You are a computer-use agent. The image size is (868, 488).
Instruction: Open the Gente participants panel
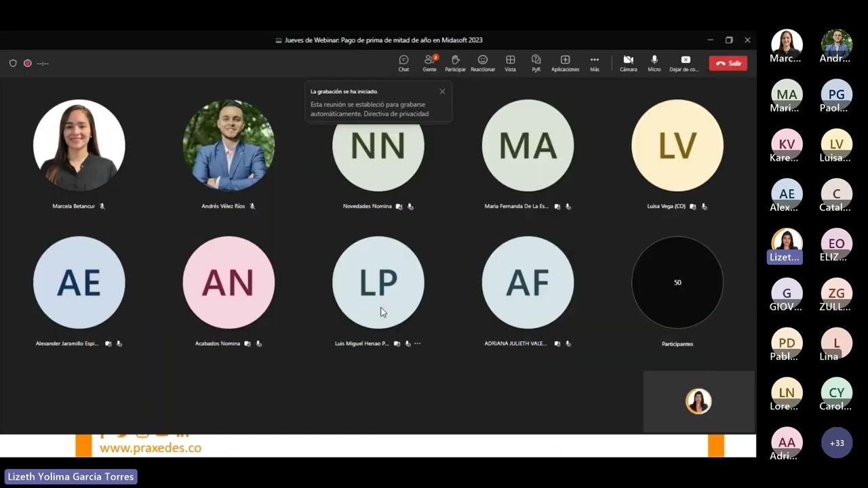point(429,63)
